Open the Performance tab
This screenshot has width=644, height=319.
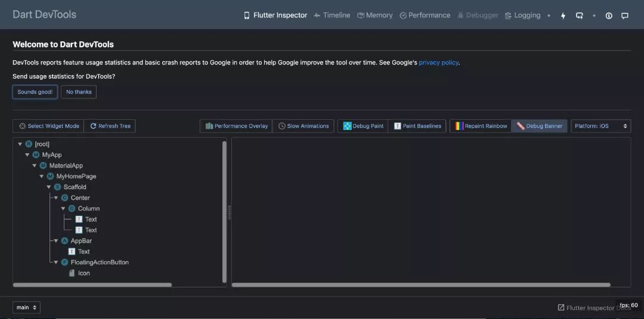425,15
